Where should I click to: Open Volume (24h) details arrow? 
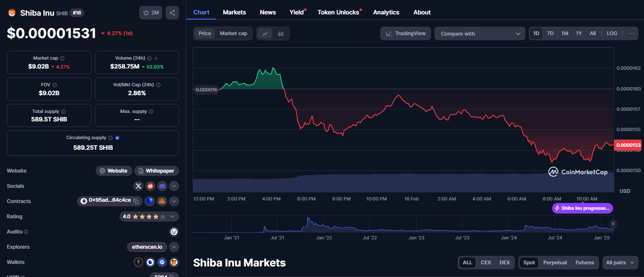(x=156, y=58)
